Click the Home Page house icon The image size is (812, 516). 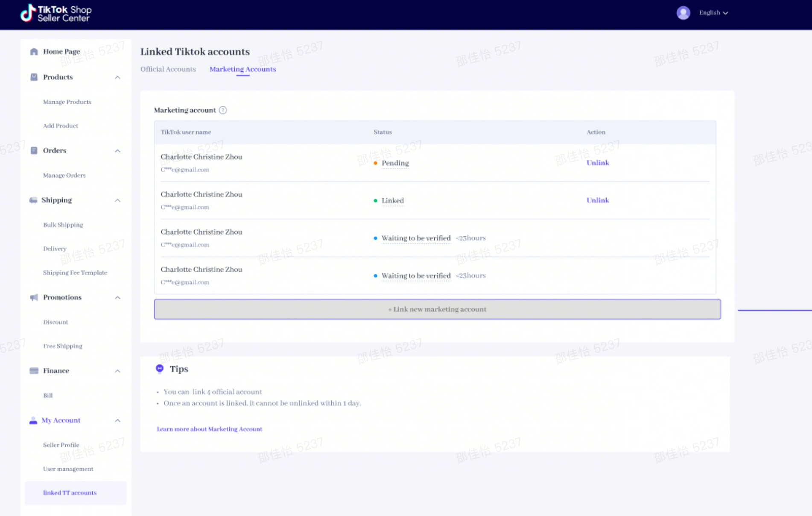point(34,52)
